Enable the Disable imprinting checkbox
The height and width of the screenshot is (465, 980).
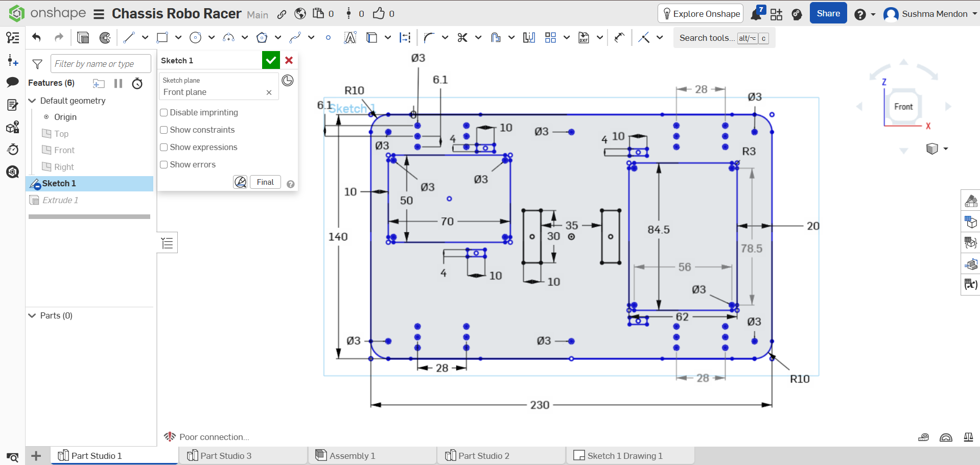(164, 113)
